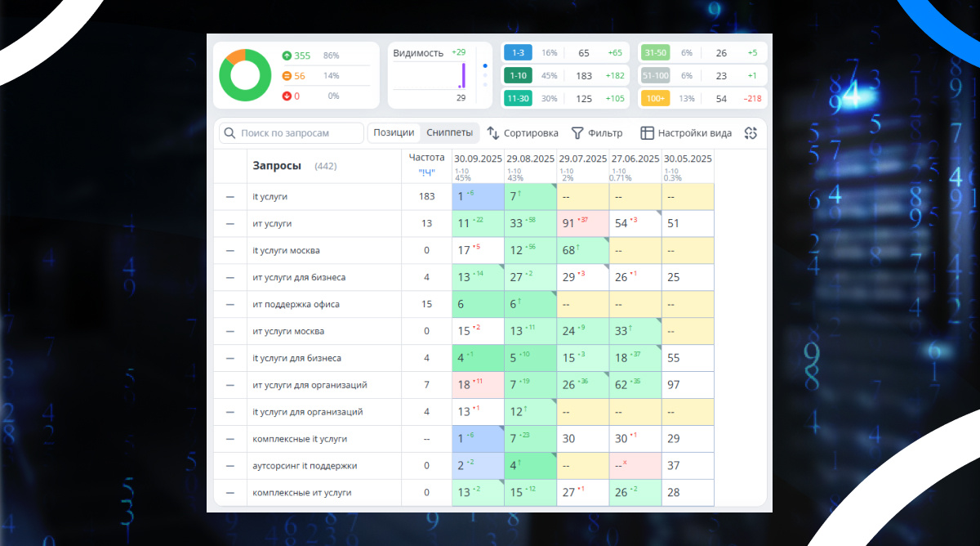Select the first blue carousel dot
This screenshot has height=546, width=980.
click(485, 65)
